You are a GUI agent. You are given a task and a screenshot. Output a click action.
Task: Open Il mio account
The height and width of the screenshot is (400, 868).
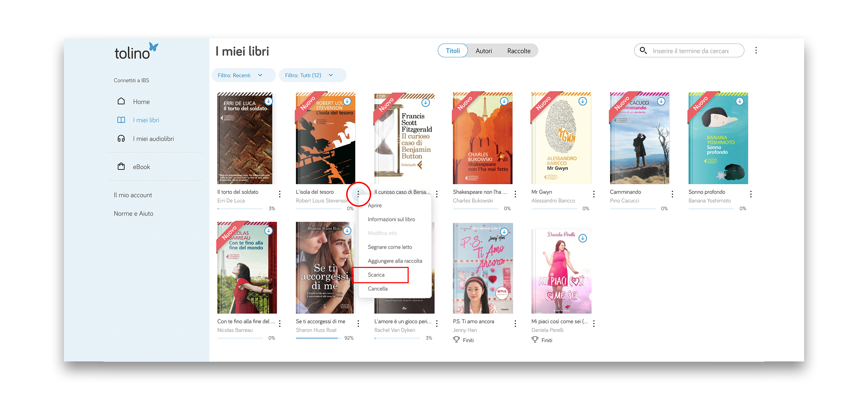pos(133,195)
